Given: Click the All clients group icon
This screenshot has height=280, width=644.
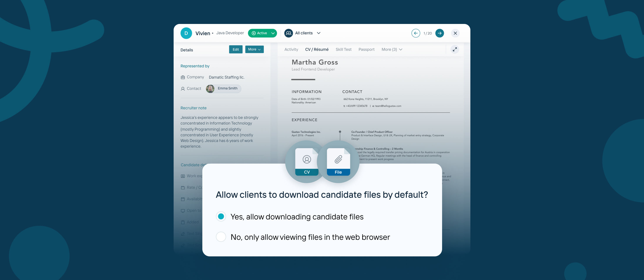Looking at the screenshot, I should click(x=288, y=33).
